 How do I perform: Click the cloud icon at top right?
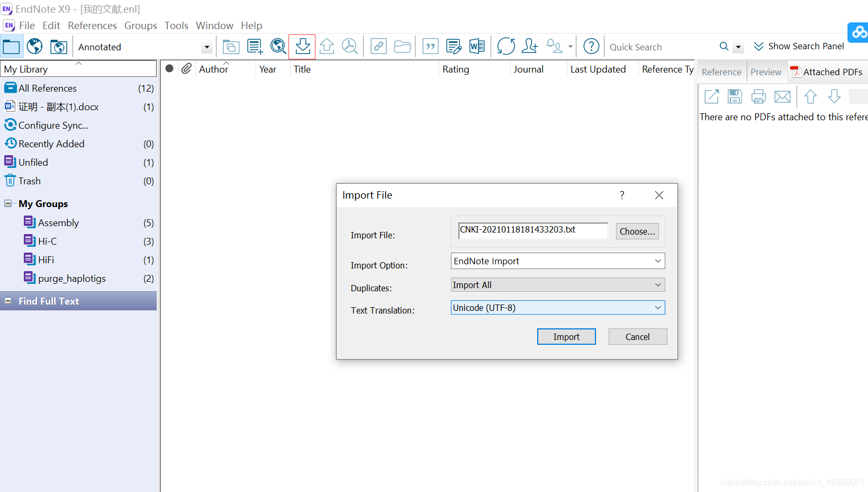click(858, 32)
